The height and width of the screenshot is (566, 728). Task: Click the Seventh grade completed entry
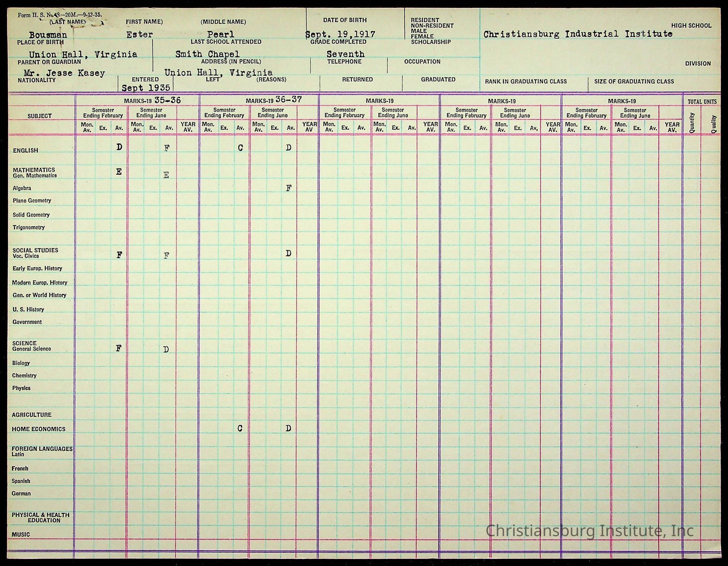click(345, 54)
